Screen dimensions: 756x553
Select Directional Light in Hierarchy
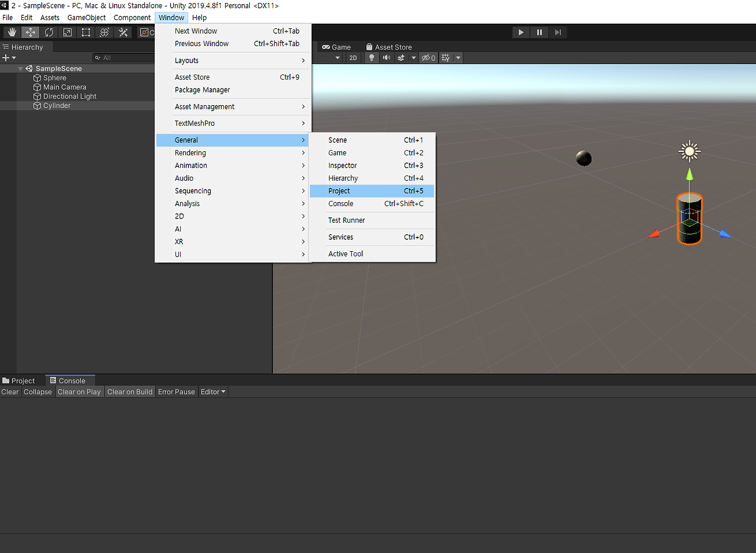70,96
